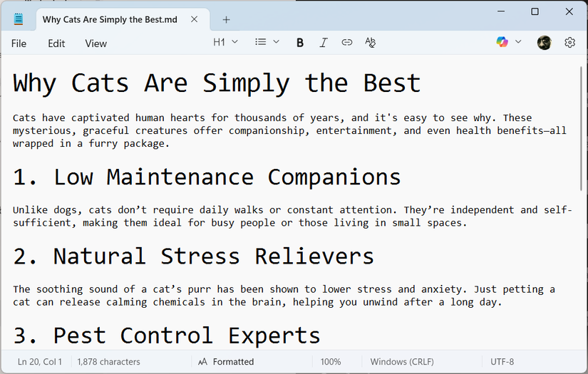Open the Edit menu
588x374 pixels.
[56, 43]
